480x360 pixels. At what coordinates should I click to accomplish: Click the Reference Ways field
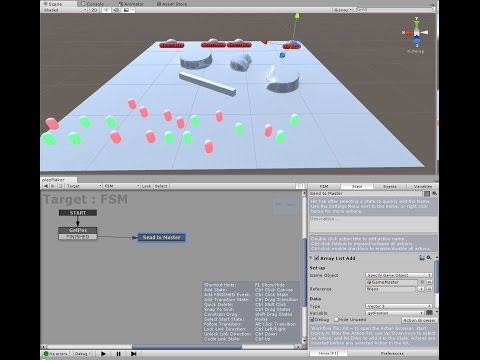[x=391, y=289]
